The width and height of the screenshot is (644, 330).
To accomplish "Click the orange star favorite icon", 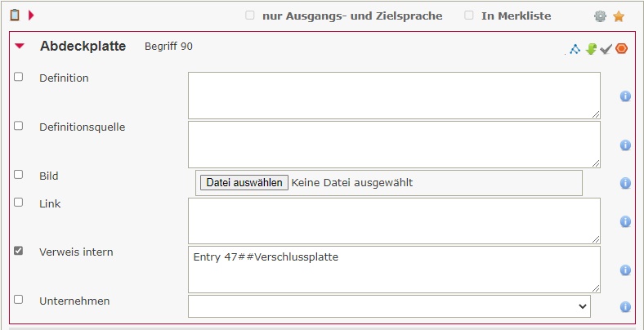I will pos(619,16).
